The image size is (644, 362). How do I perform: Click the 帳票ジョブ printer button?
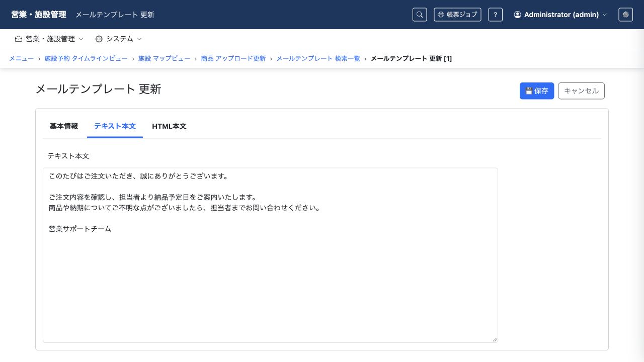[x=457, y=15]
